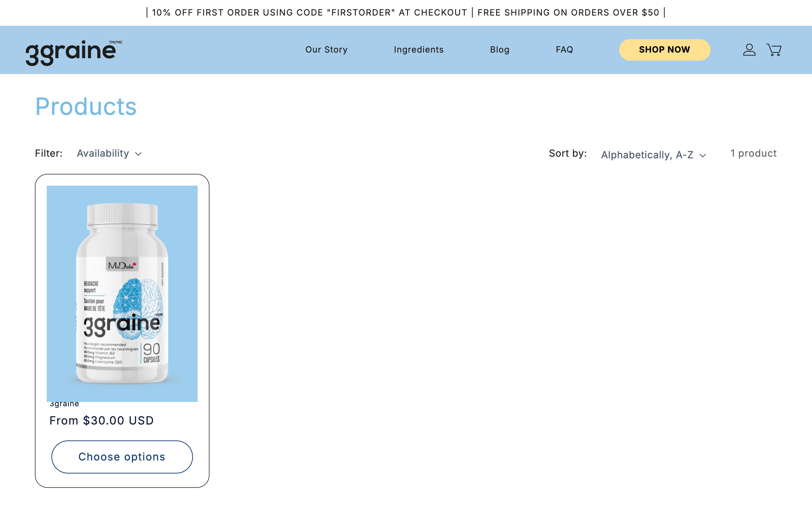812x527 pixels.
Task: Click the account/login person icon
Action: pos(749,50)
